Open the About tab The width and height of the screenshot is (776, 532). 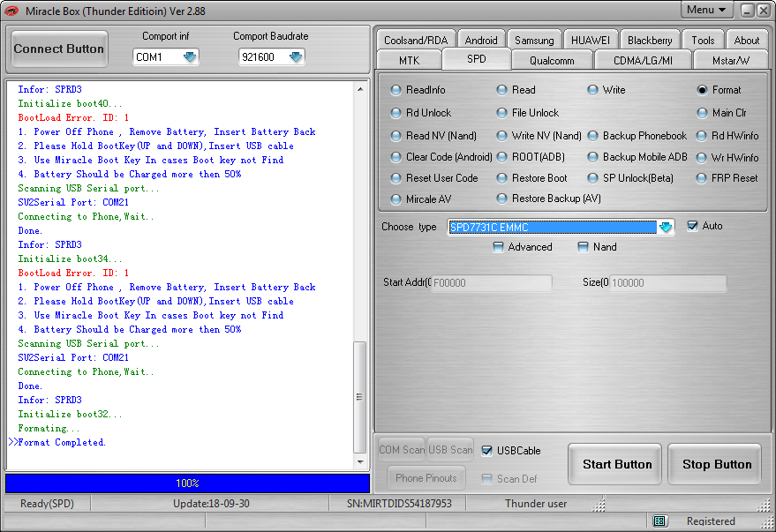pos(746,40)
